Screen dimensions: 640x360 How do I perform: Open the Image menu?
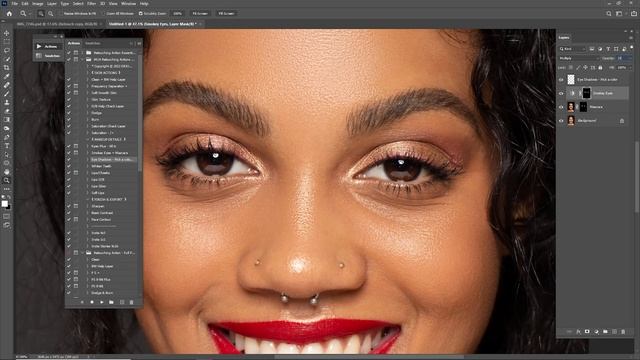coord(38,4)
